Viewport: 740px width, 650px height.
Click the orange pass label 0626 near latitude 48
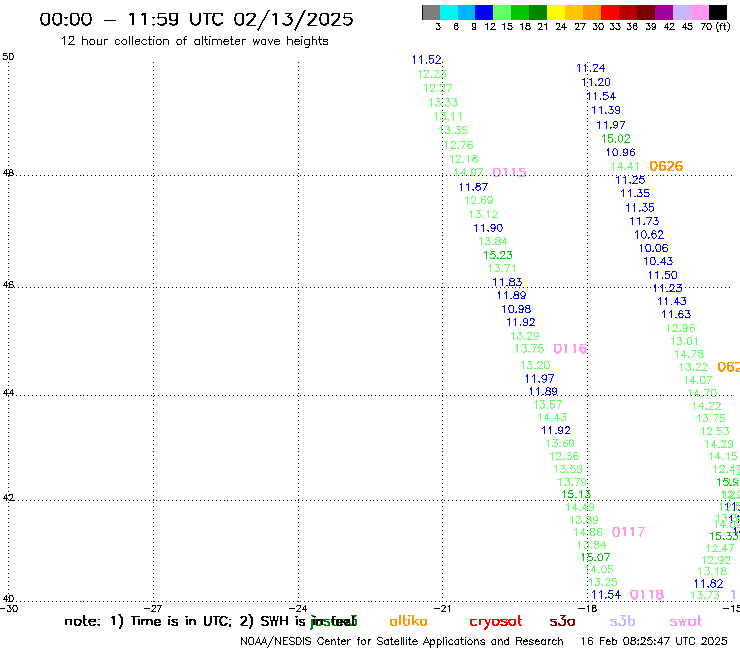click(x=666, y=166)
